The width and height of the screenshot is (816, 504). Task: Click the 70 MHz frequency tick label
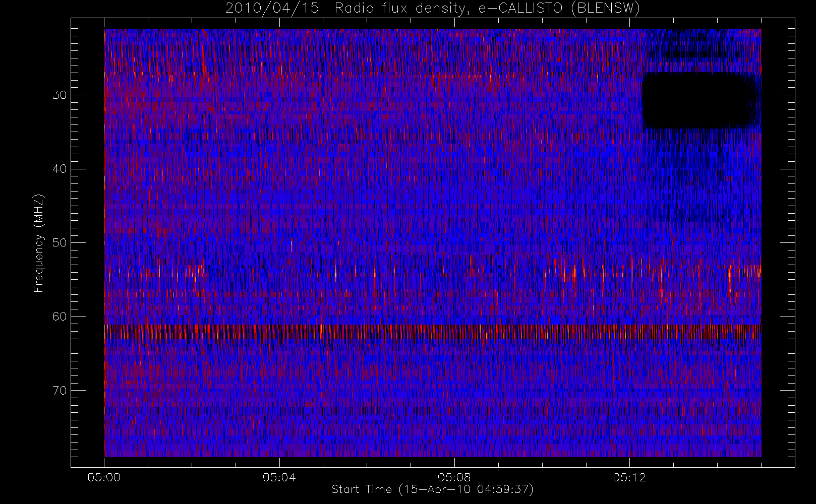click(x=60, y=391)
